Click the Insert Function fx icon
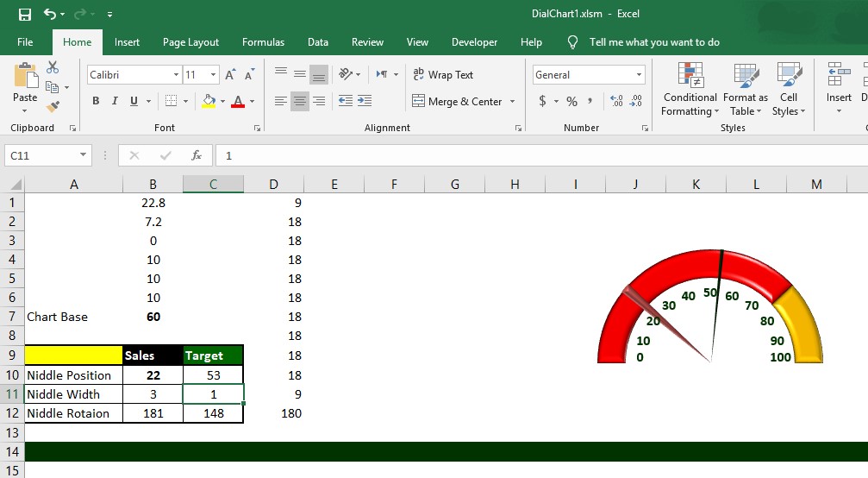This screenshot has height=478, width=868. coord(197,155)
